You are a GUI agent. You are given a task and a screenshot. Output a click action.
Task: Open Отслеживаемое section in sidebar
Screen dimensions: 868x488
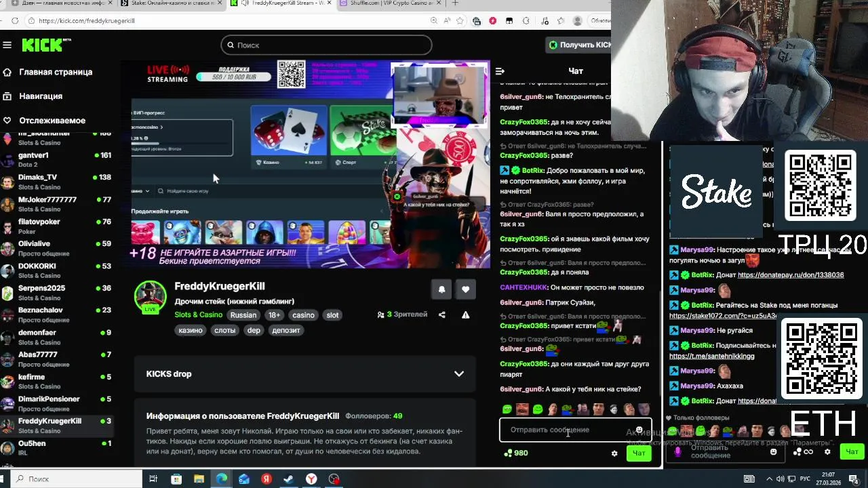(x=52, y=121)
